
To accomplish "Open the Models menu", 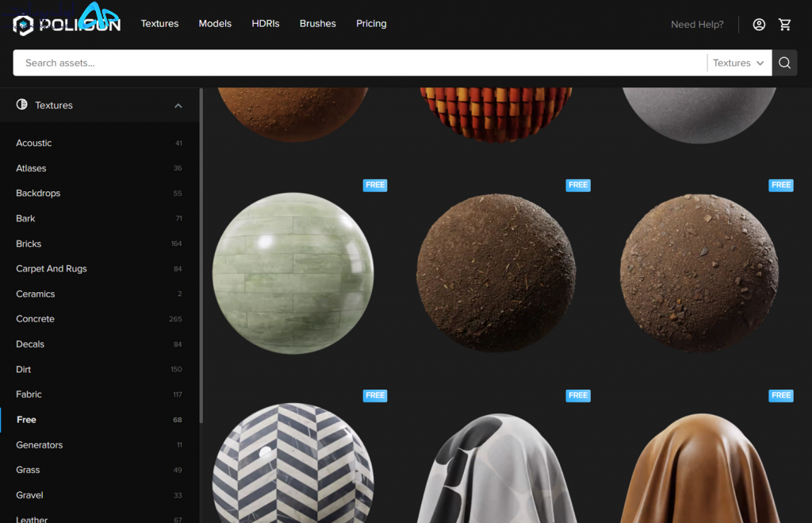I will click(x=215, y=23).
